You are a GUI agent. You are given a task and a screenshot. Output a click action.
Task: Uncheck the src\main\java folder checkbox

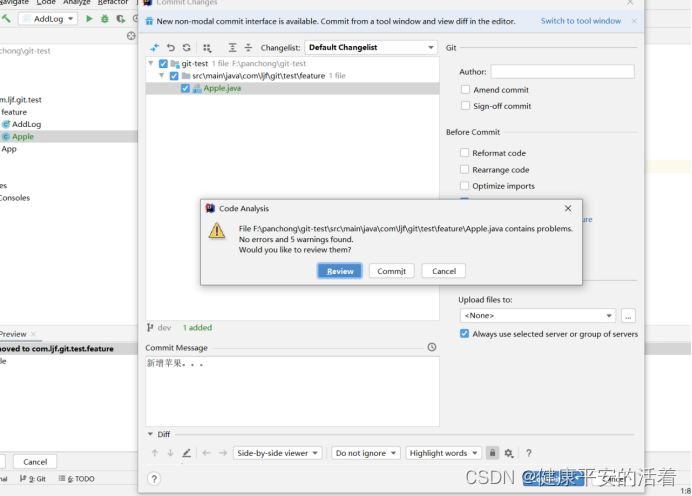click(x=174, y=76)
